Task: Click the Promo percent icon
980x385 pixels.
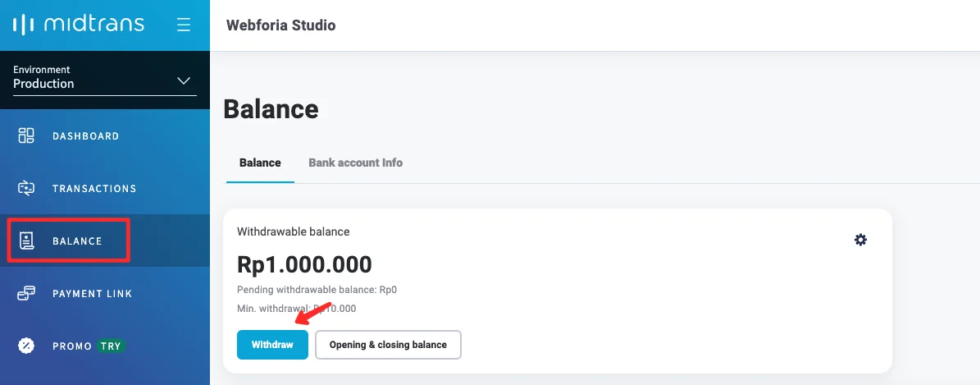Action: (26, 346)
